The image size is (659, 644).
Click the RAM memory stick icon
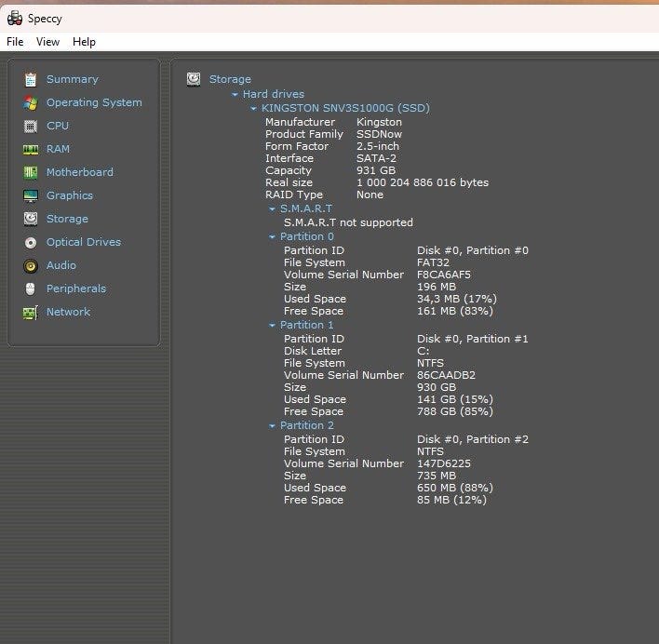(31, 150)
